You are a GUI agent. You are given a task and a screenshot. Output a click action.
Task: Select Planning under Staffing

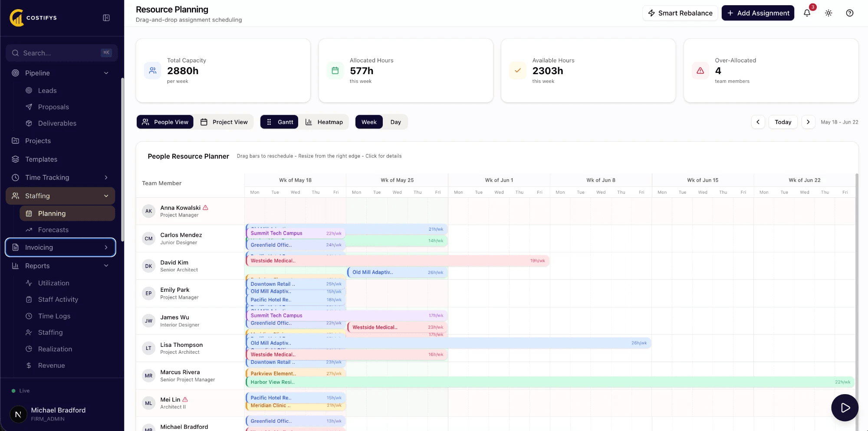67,213
